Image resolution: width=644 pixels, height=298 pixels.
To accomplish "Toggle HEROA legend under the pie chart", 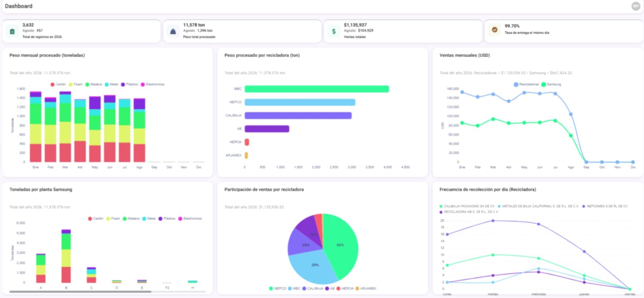I will pyautogui.click(x=345, y=288).
